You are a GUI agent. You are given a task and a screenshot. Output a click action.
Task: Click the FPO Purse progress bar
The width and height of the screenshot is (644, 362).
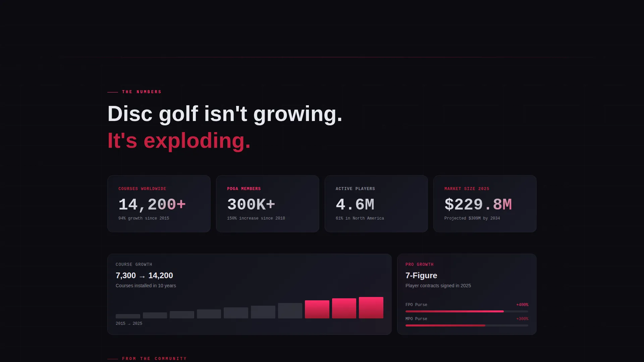coord(467,311)
